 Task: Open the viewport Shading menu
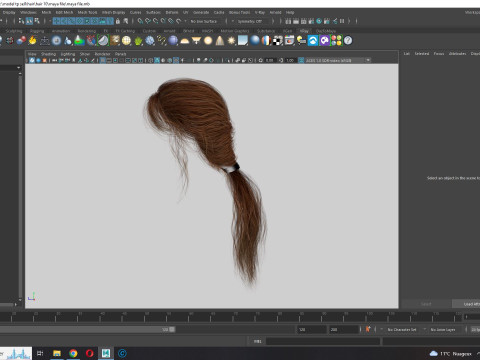click(48, 54)
